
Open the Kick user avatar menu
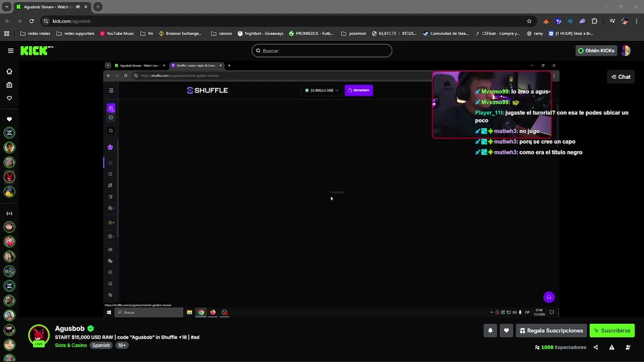pyautogui.click(x=626, y=50)
